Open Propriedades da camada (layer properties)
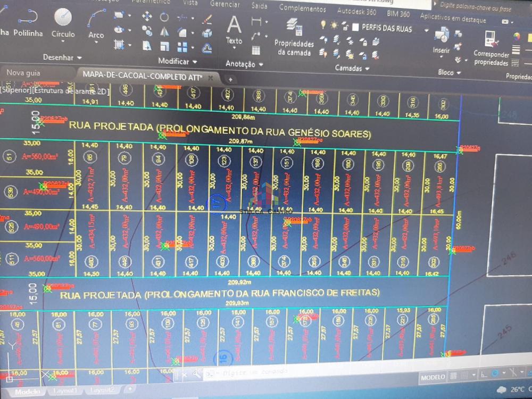This screenshot has height=399, width=532. click(x=294, y=37)
